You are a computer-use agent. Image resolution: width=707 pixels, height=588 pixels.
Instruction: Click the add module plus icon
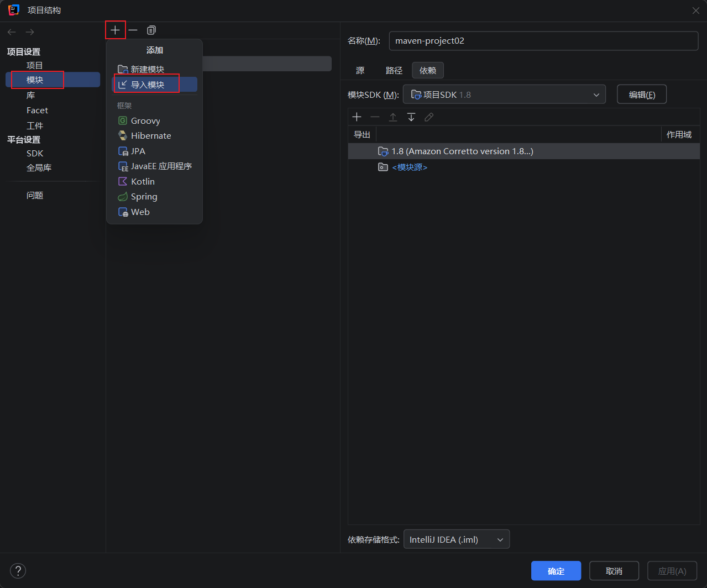(115, 30)
